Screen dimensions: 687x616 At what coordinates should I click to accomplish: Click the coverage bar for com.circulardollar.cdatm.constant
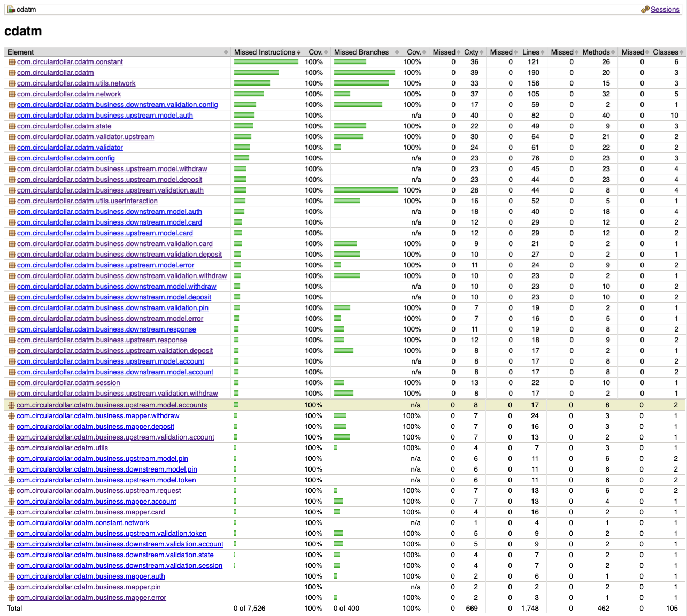click(x=266, y=61)
